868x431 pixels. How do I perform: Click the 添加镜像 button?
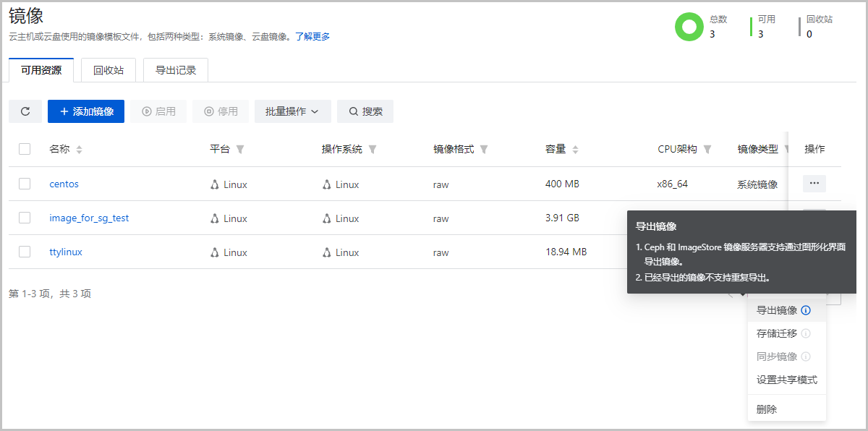(86, 111)
